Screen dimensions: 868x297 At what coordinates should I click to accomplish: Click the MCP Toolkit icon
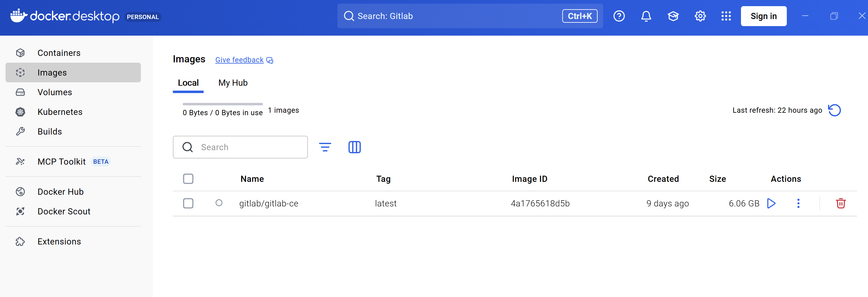point(20,162)
